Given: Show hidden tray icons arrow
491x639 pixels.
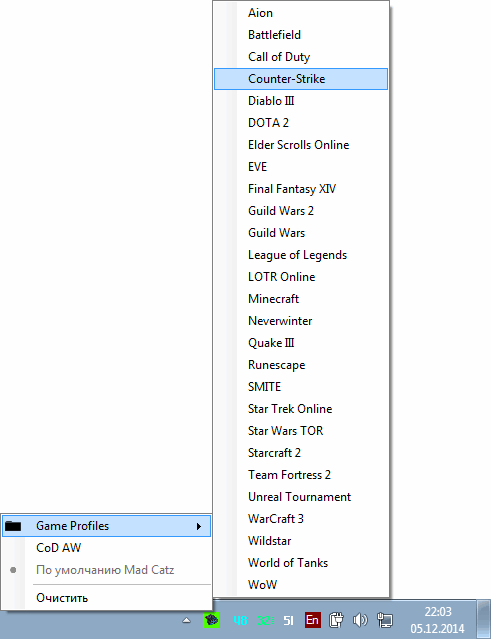Looking at the screenshot, I should click(x=187, y=620).
